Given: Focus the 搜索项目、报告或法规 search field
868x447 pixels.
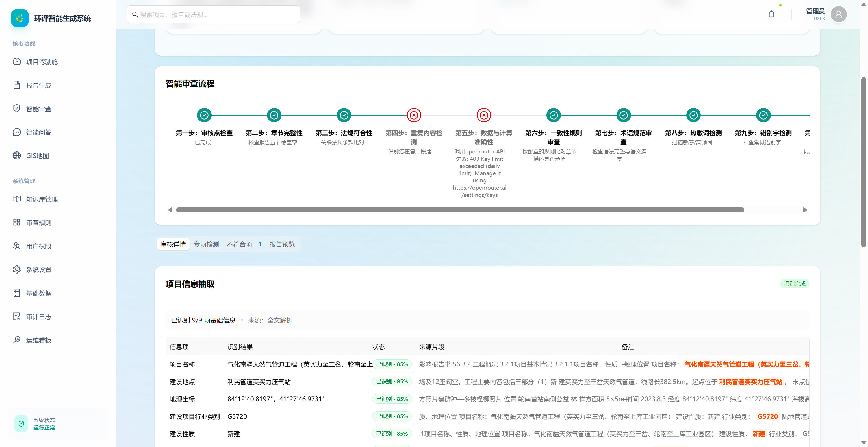Looking at the screenshot, I should (x=213, y=14).
